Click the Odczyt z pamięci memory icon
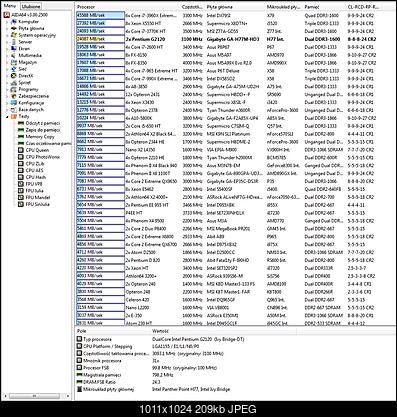This screenshot has width=397, height=417. (x=21, y=123)
